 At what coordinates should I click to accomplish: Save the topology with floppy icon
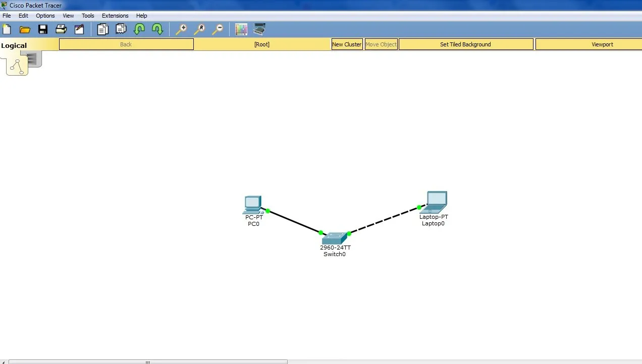(x=43, y=29)
